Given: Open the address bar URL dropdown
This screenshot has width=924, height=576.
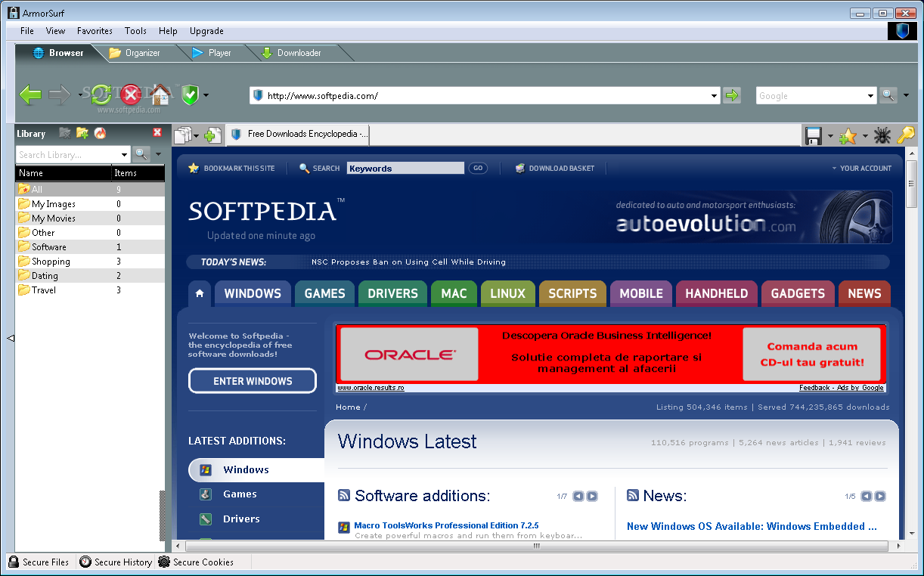Looking at the screenshot, I should point(715,95).
